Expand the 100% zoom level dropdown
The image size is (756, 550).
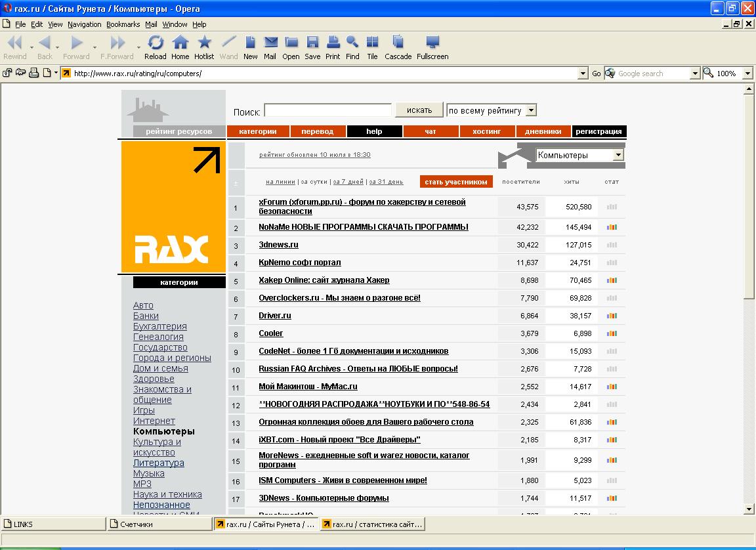click(x=747, y=74)
